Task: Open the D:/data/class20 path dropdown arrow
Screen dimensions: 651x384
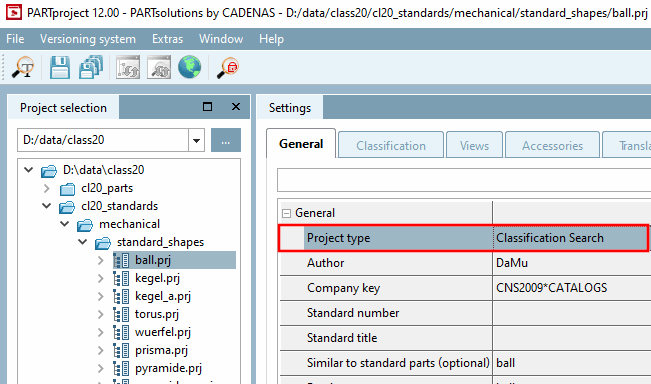Action: pyautogui.click(x=196, y=140)
